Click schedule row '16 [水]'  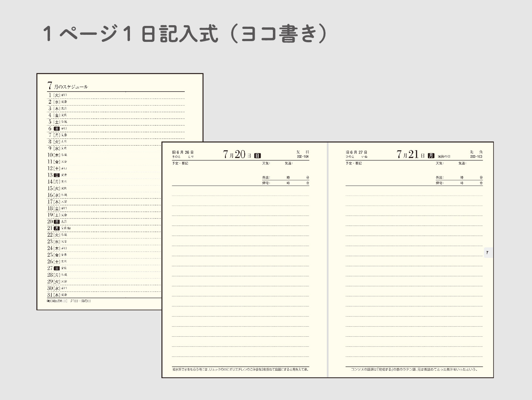coord(104,195)
